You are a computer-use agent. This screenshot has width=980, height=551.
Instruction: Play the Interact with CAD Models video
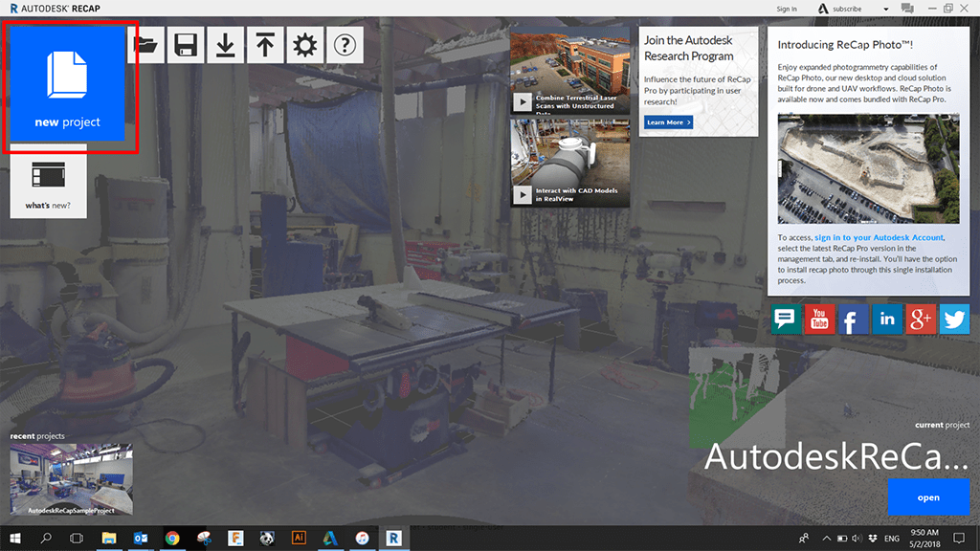pyautogui.click(x=522, y=195)
